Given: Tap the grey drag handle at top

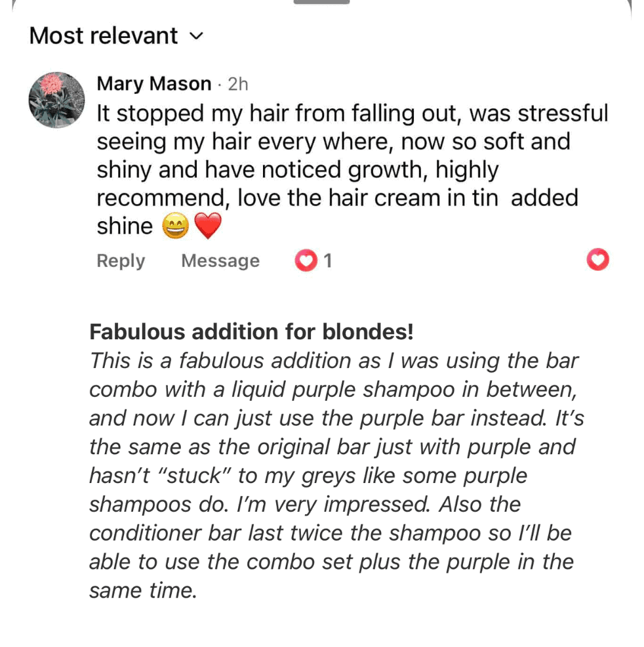Looking at the screenshot, I should [321, 2].
